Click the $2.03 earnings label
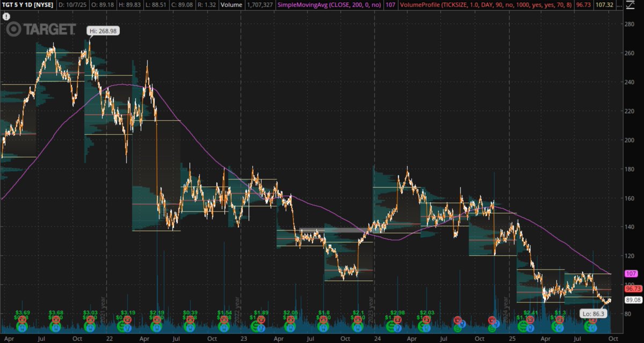Image resolution: width=644 pixels, height=343 pixels. click(427, 312)
